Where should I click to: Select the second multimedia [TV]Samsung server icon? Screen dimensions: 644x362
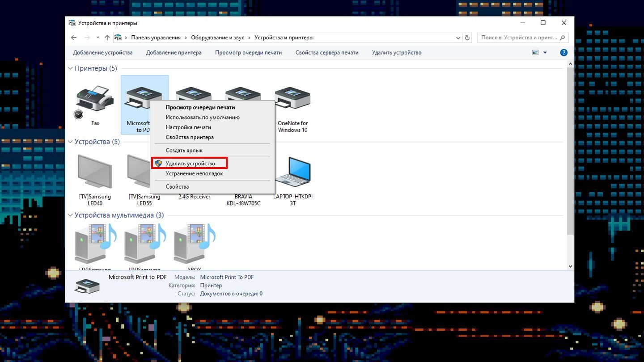tap(144, 244)
